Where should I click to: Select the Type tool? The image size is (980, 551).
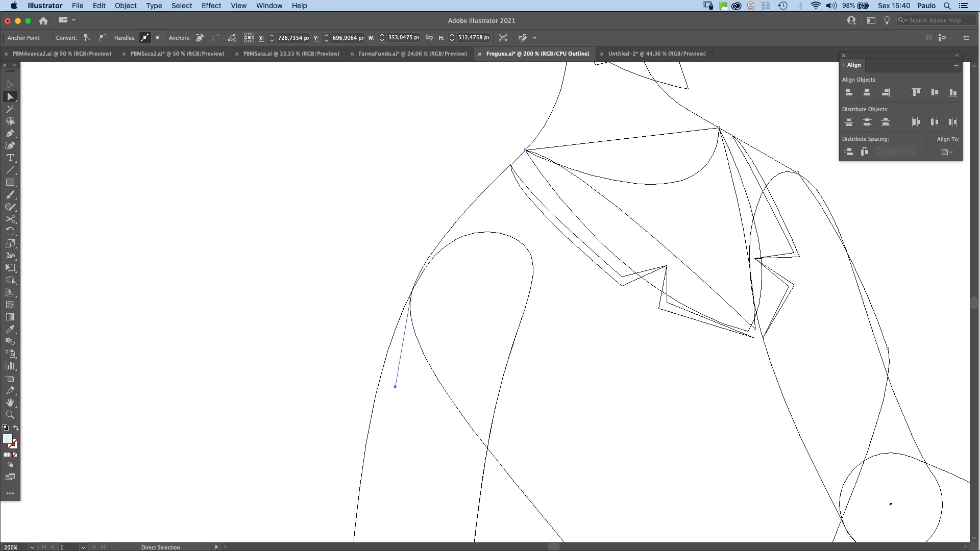[x=10, y=158]
